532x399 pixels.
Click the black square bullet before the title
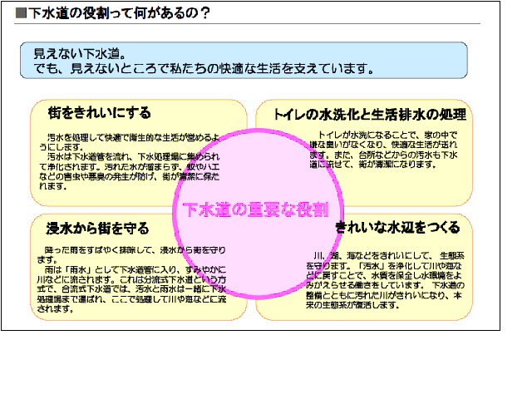click(x=21, y=12)
